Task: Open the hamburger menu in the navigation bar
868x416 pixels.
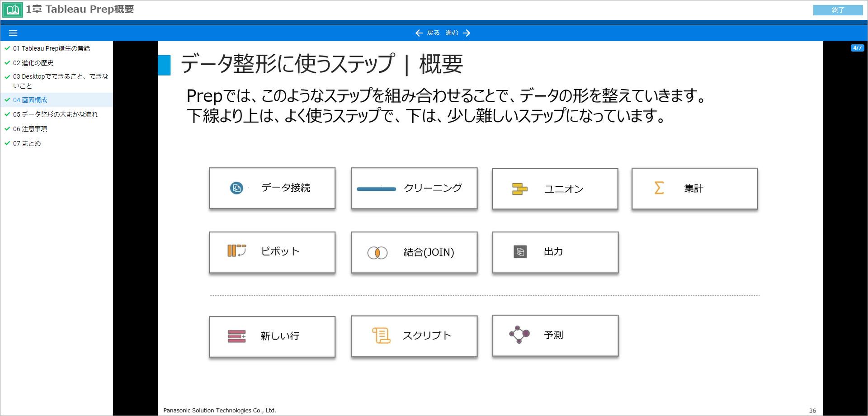Action: click(x=14, y=33)
